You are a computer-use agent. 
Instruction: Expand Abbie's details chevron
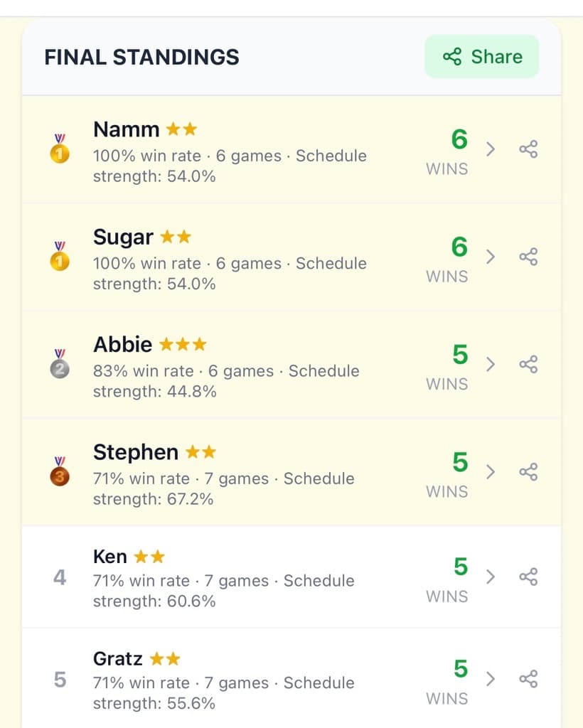[491, 365]
